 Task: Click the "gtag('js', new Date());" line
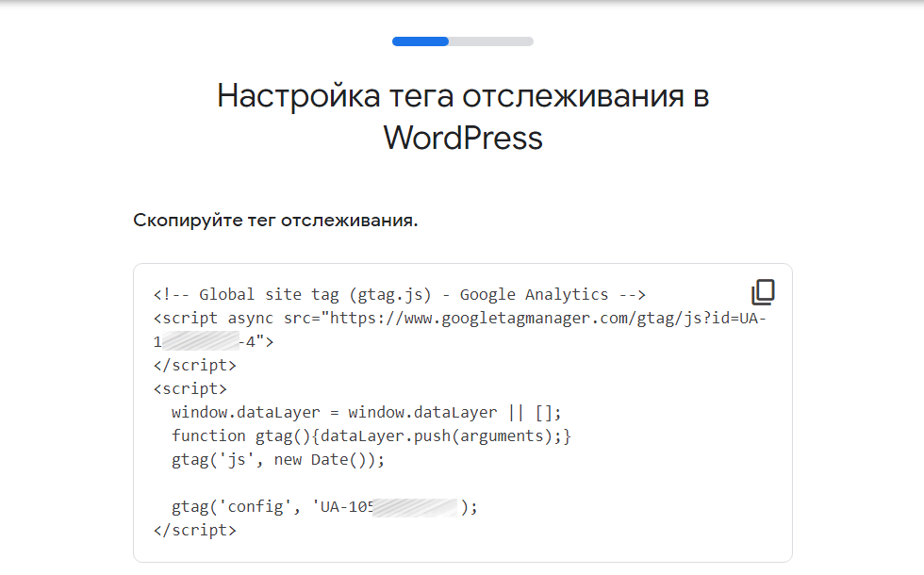tap(277, 460)
